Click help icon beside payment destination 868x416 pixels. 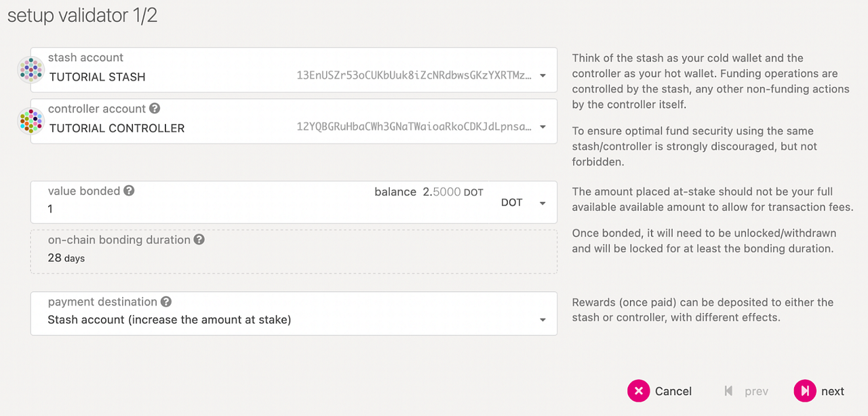click(x=165, y=302)
